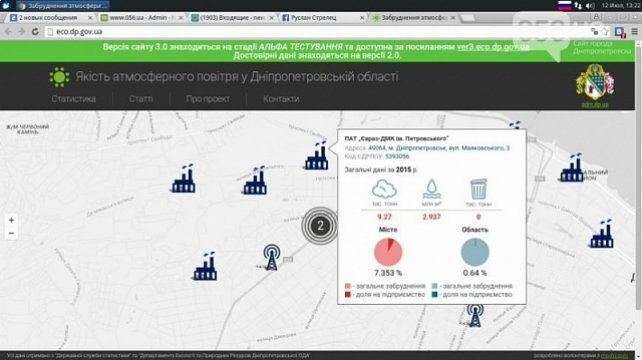Reload the page with the refresh button
Screen dimensions: 642x360
(x=35, y=32)
